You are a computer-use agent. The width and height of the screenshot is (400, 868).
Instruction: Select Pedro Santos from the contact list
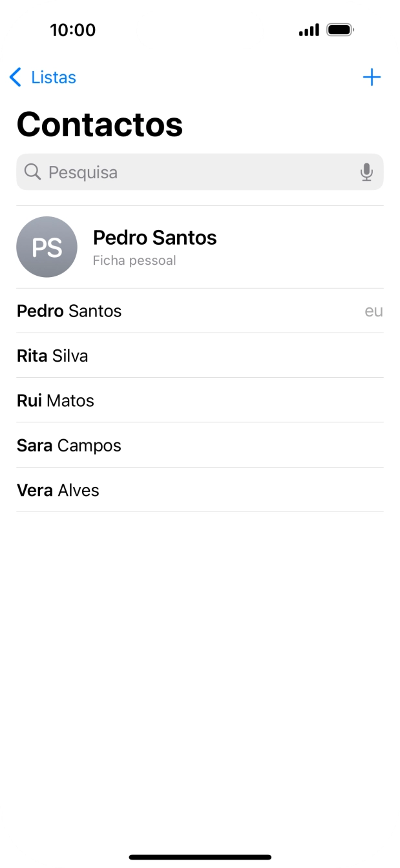(x=69, y=311)
